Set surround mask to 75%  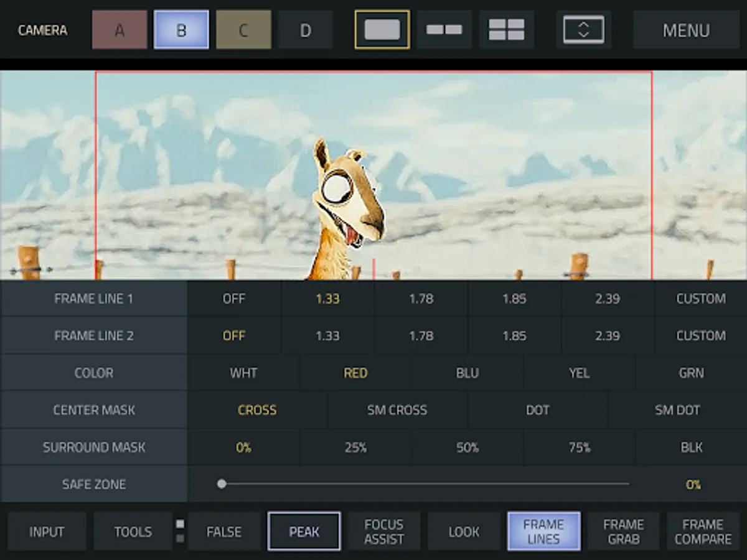[x=580, y=447]
